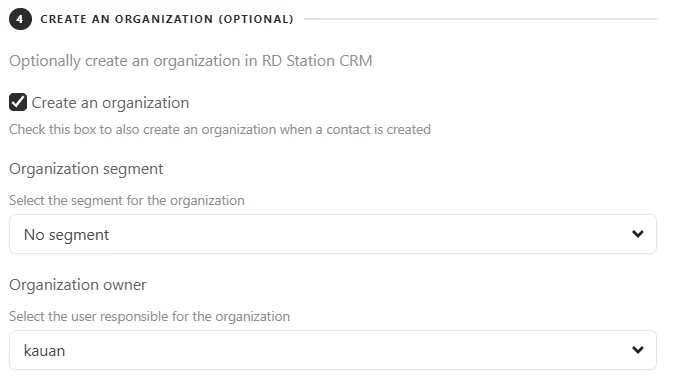Open the Organization segment dropdown
678x388 pixels.
(333, 234)
